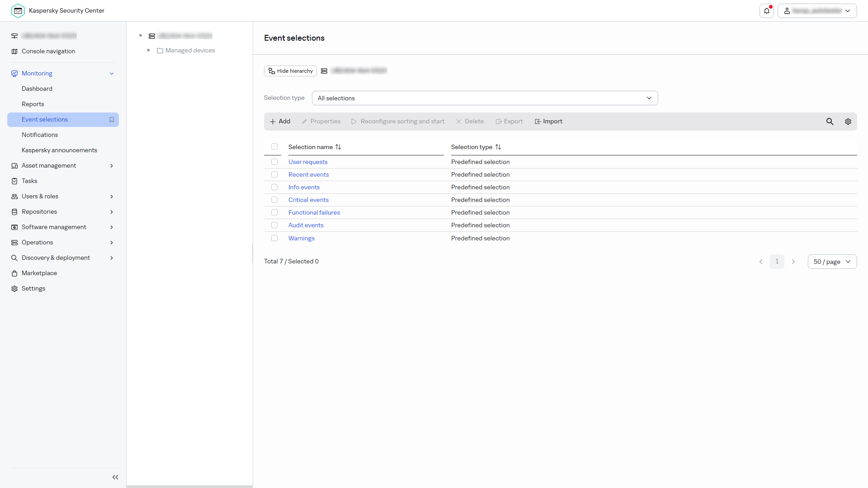This screenshot has width=868, height=488.
Task: Open Console navigation
Action: (x=48, y=52)
